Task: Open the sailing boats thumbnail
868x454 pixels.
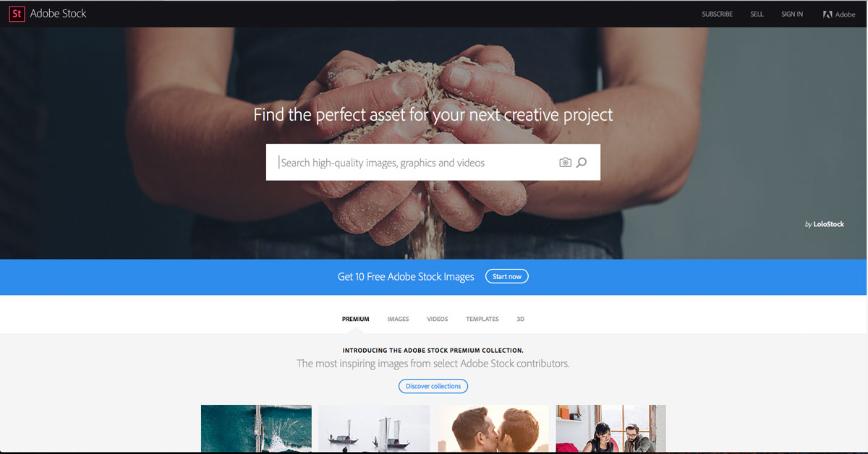Action: [374, 428]
